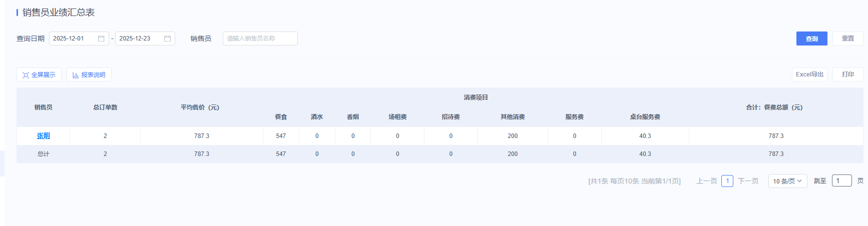Click 张明 row's 桌台服务费 value 40.3
The image size is (868, 226).
click(x=645, y=136)
